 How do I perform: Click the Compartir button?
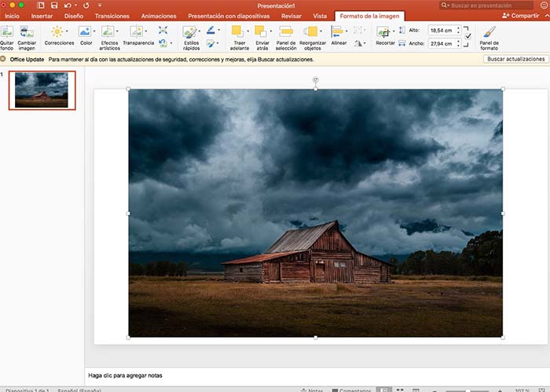coord(520,16)
